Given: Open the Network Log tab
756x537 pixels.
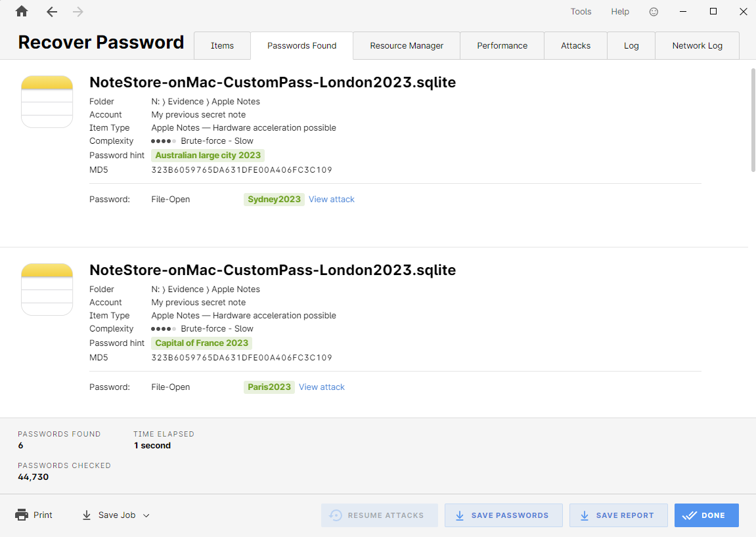Looking at the screenshot, I should tap(697, 46).
